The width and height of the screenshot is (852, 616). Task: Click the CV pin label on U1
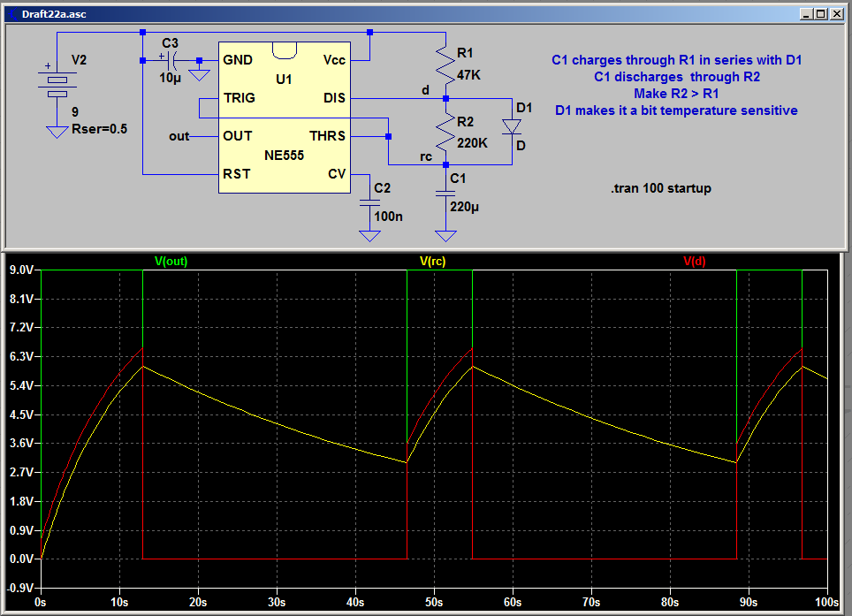pos(337,174)
